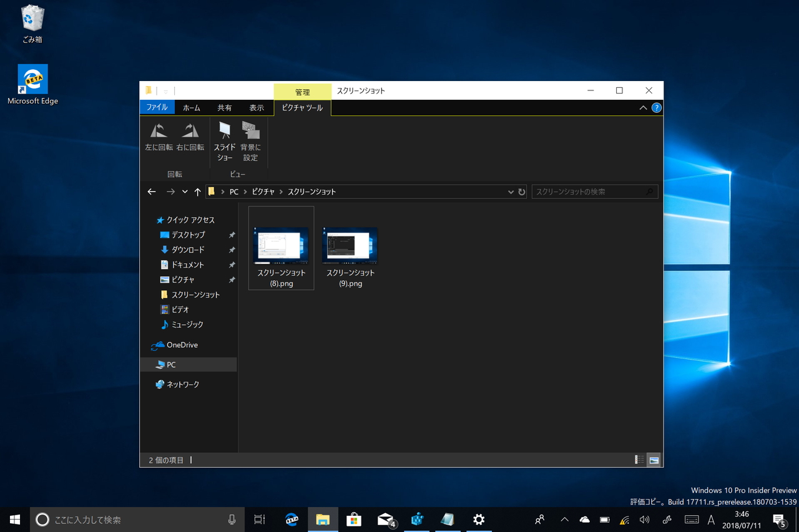Switch to the ホーム ribbon tab
The image size is (799, 532).
pyautogui.click(x=192, y=108)
